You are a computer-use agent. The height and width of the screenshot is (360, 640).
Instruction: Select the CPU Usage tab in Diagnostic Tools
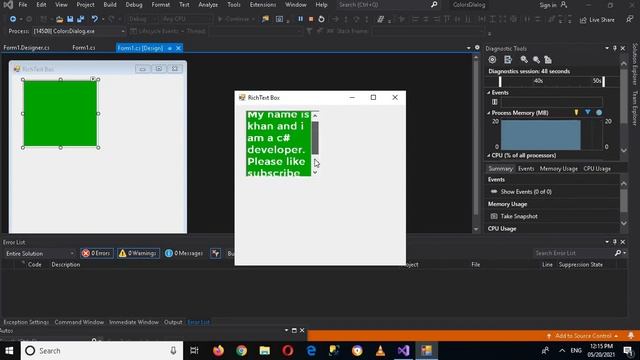(597, 169)
